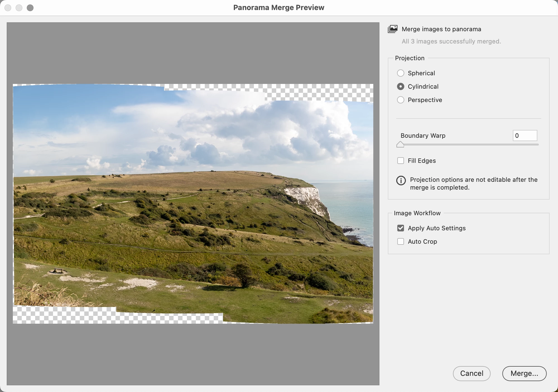Click the merge images panorama icon

393,29
